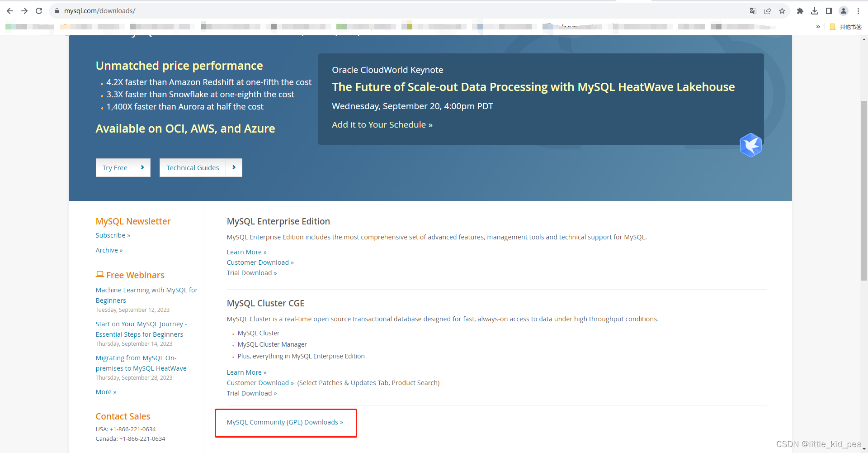The width and height of the screenshot is (868, 453).
Task: Show hidden bookmarks via the » overflow
Action: pyautogui.click(x=818, y=27)
